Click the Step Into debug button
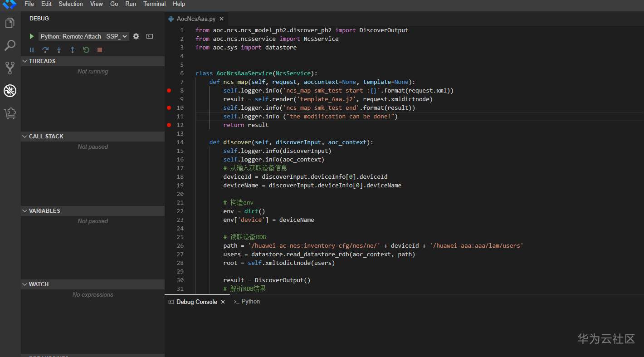Screen dimensions: 644x357 click(59, 50)
